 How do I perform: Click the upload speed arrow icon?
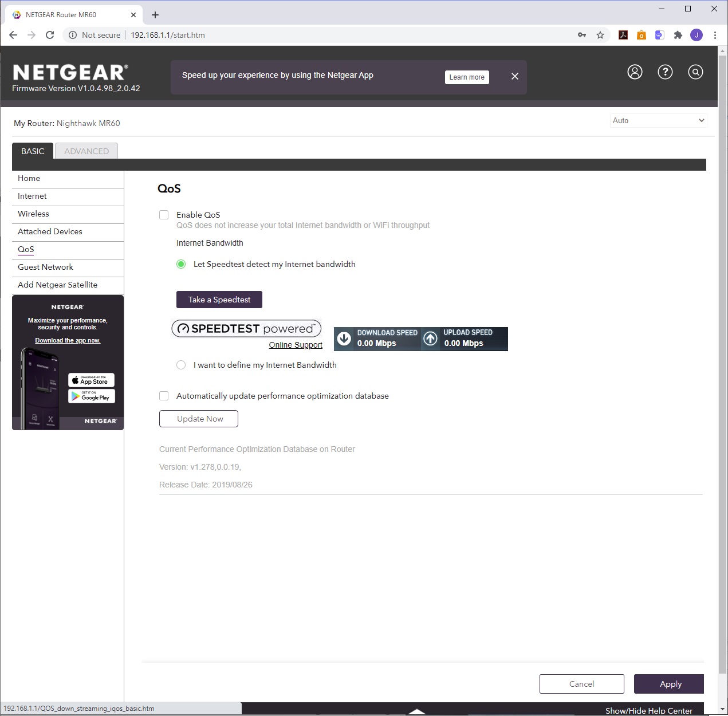(x=430, y=339)
